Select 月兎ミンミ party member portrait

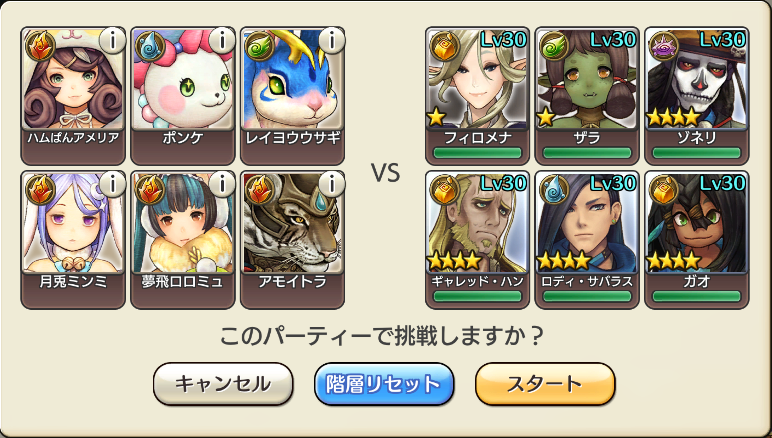73,222
